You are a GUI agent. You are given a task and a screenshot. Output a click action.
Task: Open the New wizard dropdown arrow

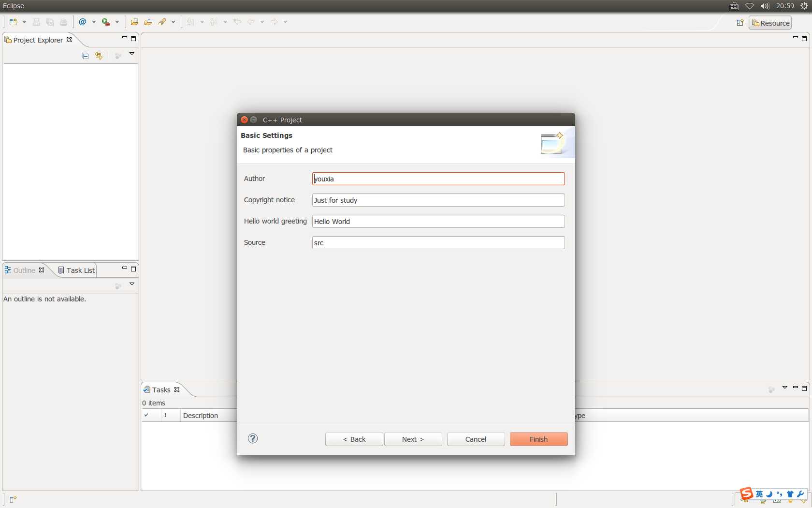click(x=24, y=22)
